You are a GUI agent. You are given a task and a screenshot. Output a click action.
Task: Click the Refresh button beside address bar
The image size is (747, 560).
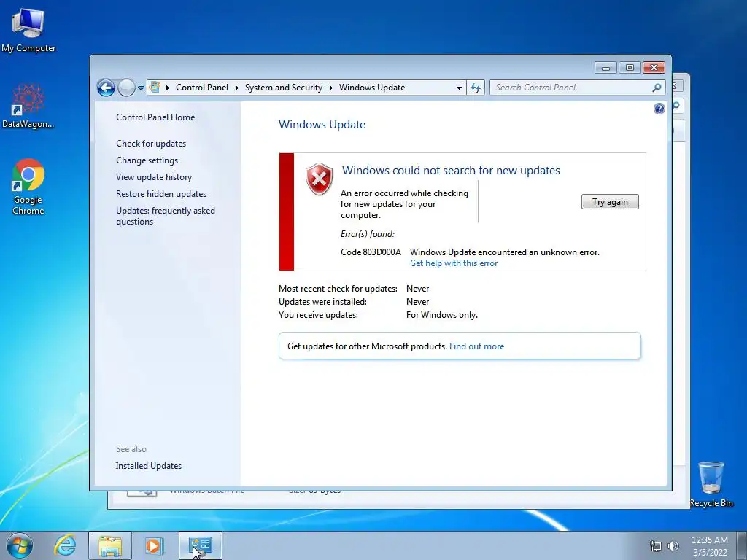(x=476, y=87)
